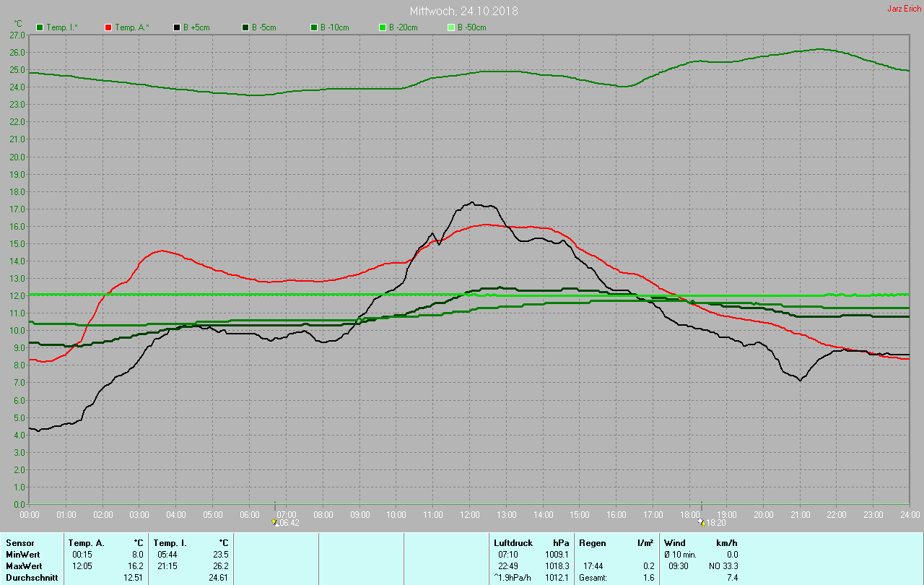Click the B -5cm legend square
Screen dimensions: 924x585
pyautogui.click(x=245, y=27)
